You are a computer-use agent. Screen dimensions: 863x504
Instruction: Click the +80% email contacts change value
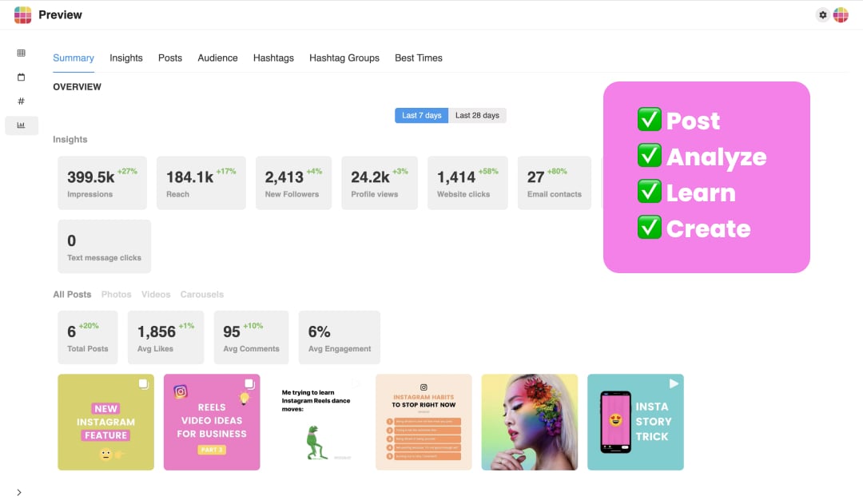[557, 171]
